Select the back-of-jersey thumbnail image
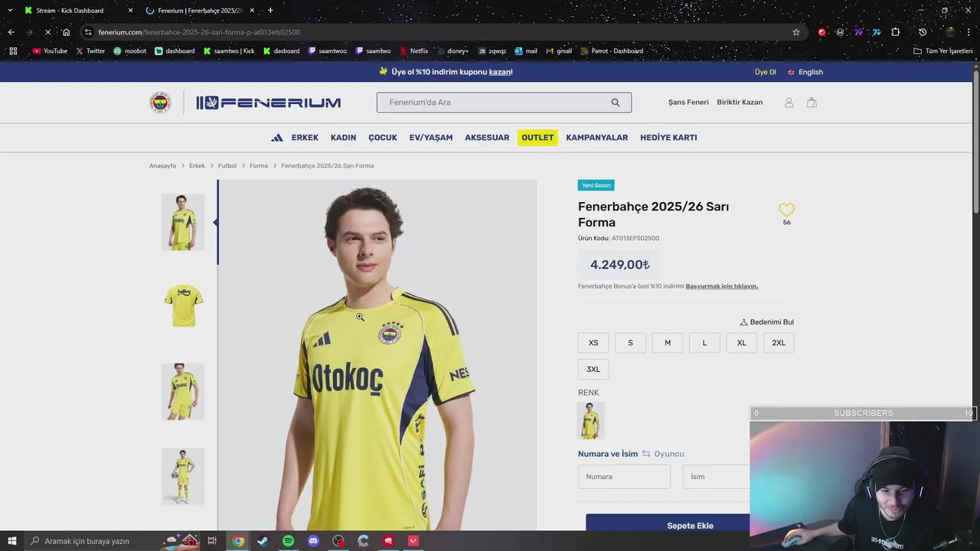The width and height of the screenshot is (980, 551). [x=183, y=306]
